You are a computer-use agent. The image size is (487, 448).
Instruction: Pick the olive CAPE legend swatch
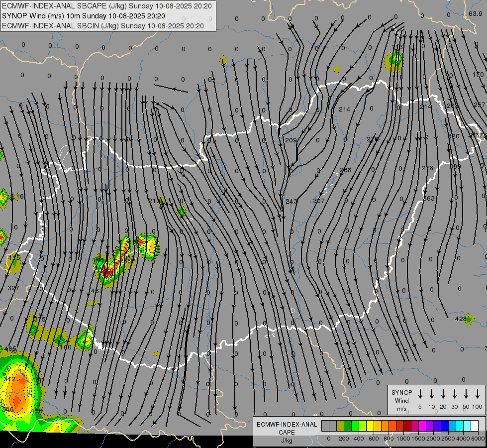click(x=340, y=426)
